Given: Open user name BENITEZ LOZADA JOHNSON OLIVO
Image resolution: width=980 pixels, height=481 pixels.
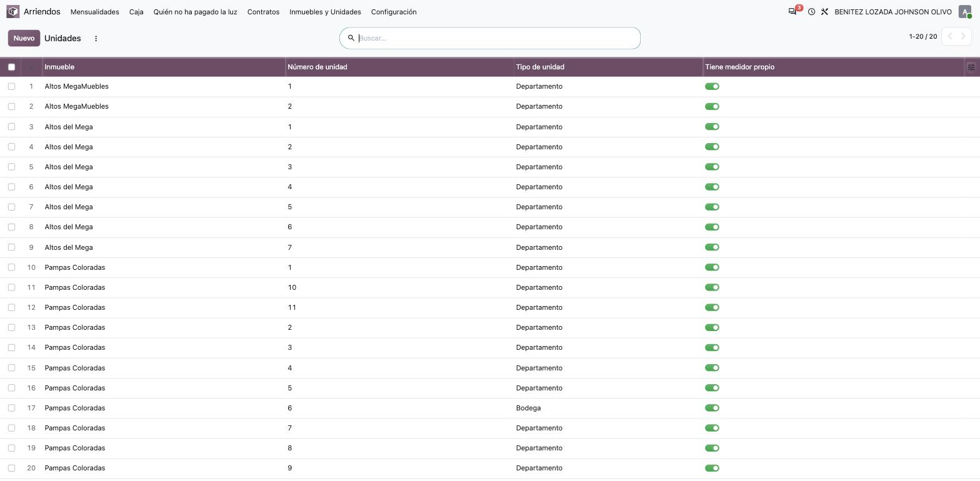Looking at the screenshot, I should tap(893, 12).
